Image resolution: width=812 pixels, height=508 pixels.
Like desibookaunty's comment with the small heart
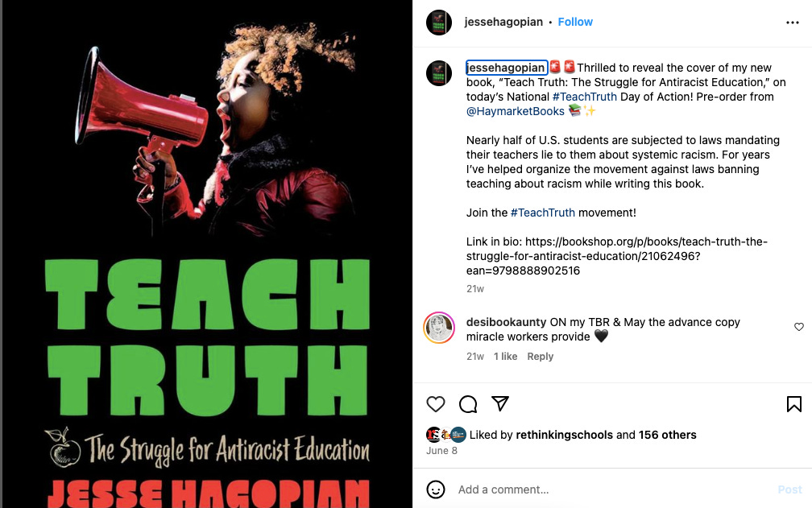[x=799, y=327]
